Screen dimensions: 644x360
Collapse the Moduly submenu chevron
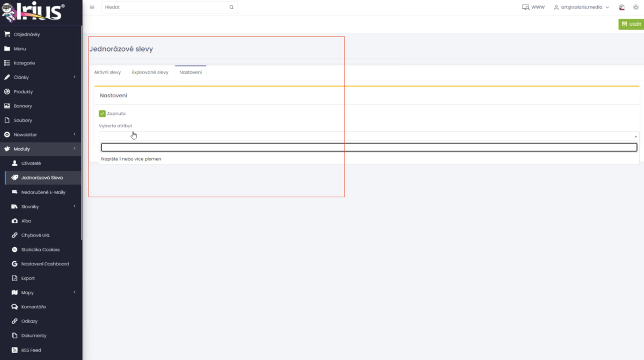click(x=75, y=149)
